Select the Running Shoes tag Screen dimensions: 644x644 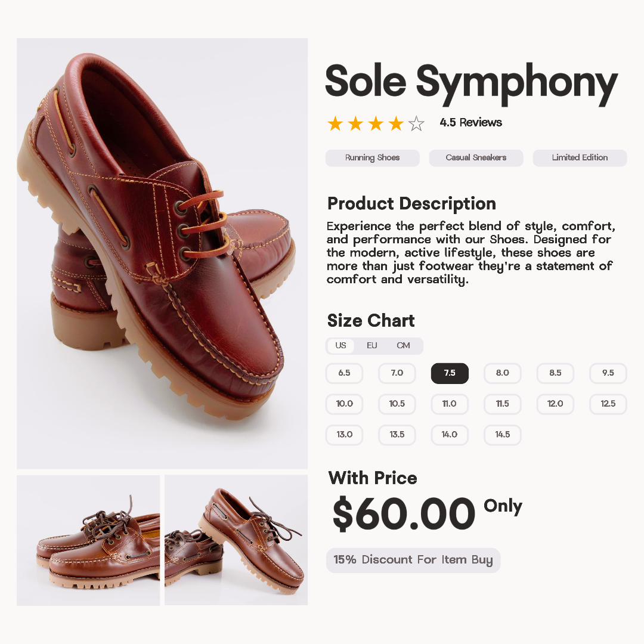372,158
